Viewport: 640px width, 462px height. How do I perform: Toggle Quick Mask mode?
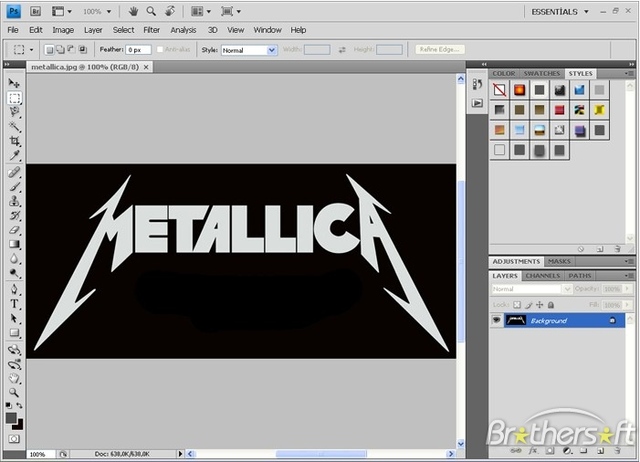pos(14,439)
